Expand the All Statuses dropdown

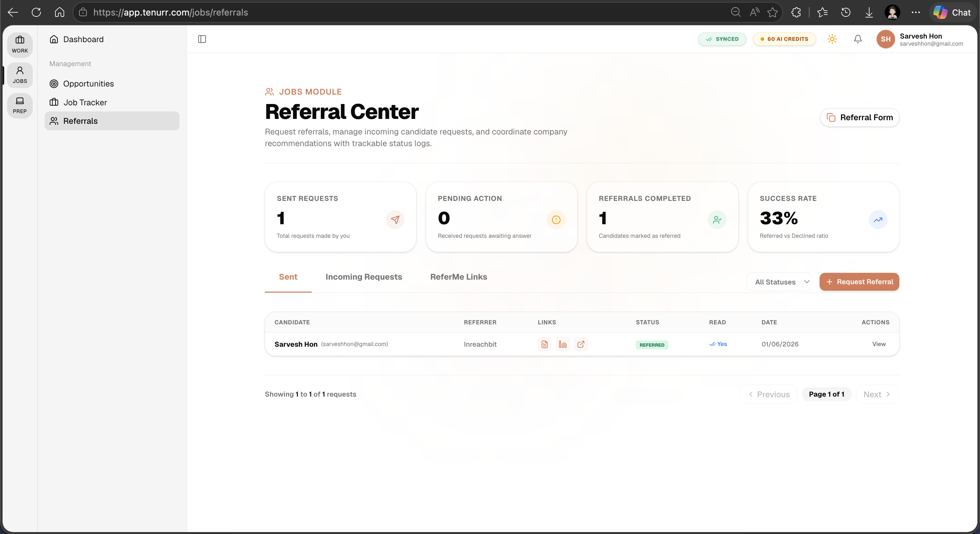[779, 282]
